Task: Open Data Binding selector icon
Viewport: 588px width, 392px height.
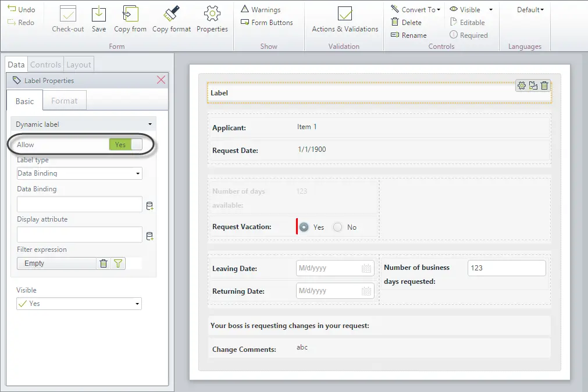Action: [x=149, y=205]
